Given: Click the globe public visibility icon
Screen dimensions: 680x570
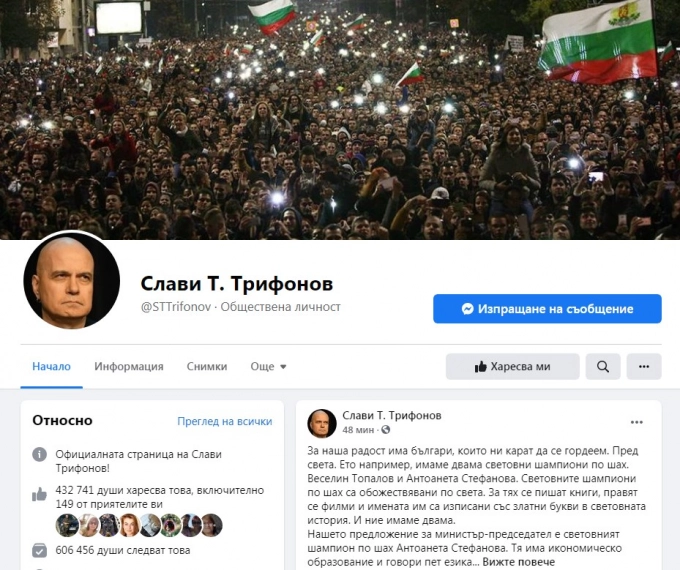Looking at the screenshot, I should pos(386,430).
